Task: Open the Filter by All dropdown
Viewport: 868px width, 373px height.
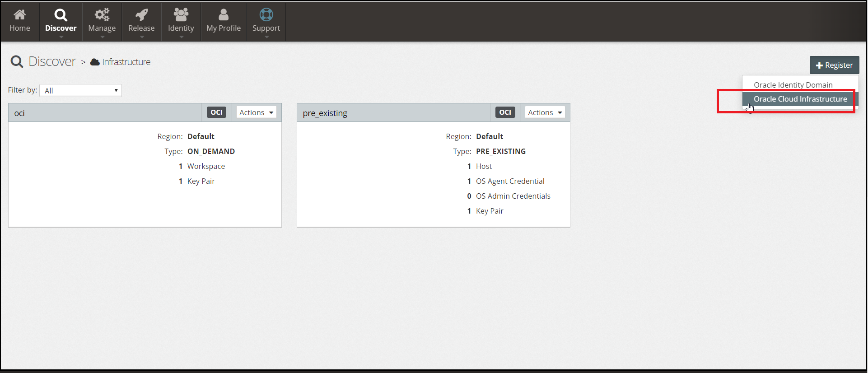Action: pyautogui.click(x=80, y=90)
